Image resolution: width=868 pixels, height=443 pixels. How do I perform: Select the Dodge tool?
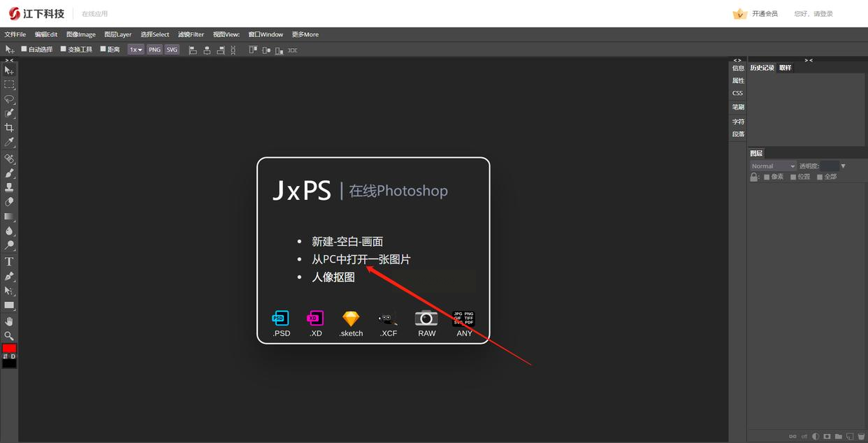(9, 245)
